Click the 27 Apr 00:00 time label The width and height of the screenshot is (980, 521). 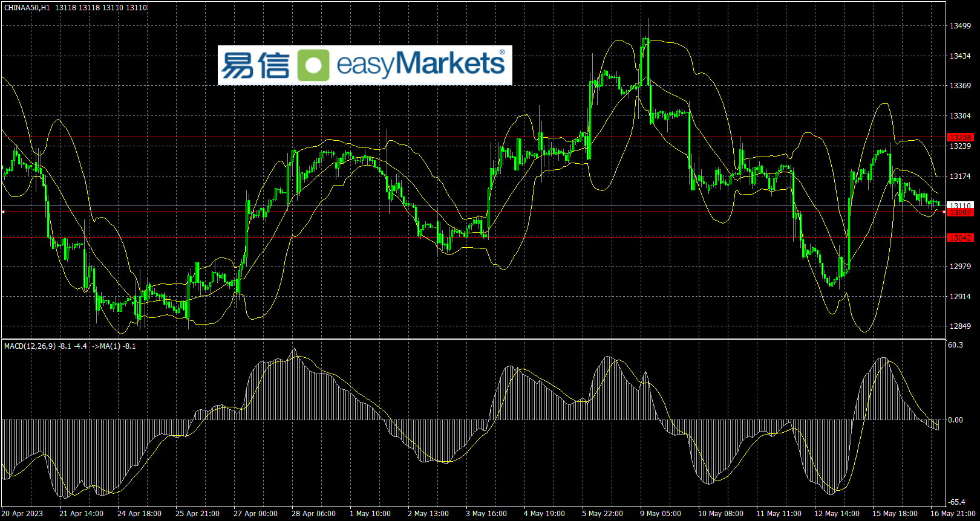pos(255,514)
